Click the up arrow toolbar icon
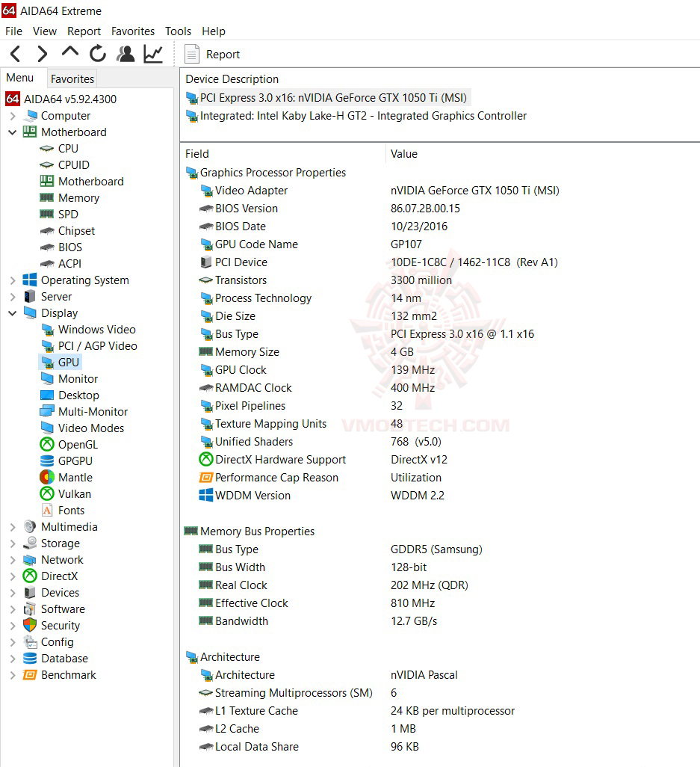This screenshot has width=700, height=767. click(x=69, y=53)
